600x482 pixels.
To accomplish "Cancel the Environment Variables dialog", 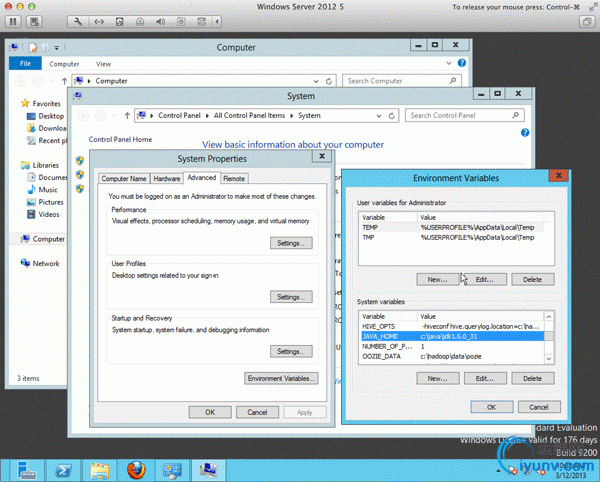I will pos(539,407).
